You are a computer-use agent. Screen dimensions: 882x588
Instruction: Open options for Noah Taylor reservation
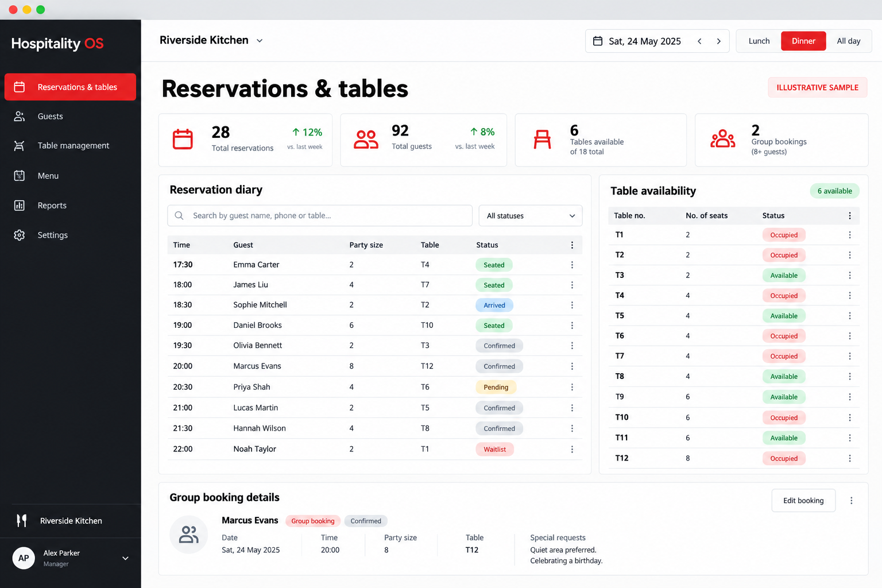pyautogui.click(x=572, y=449)
